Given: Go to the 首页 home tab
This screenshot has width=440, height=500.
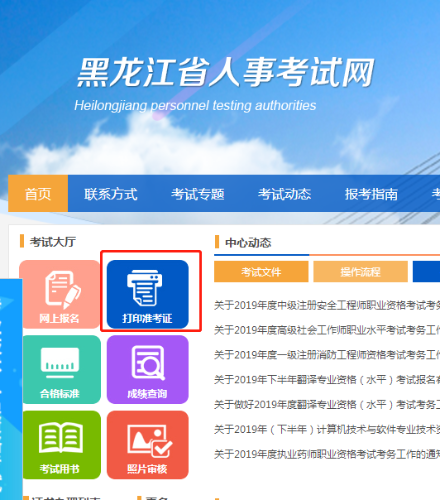Looking at the screenshot, I should point(38,193).
